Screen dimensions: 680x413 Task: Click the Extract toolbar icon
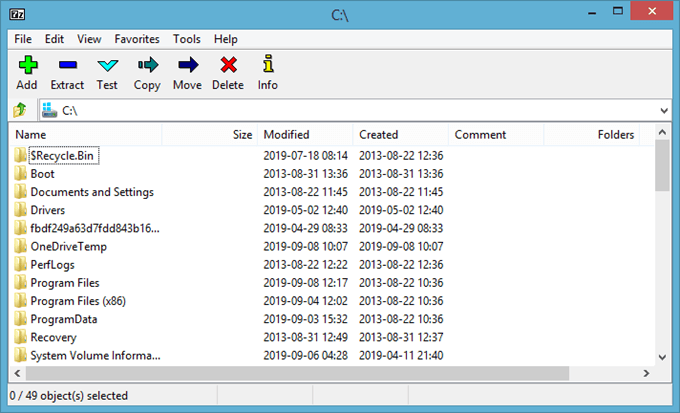tap(68, 65)
